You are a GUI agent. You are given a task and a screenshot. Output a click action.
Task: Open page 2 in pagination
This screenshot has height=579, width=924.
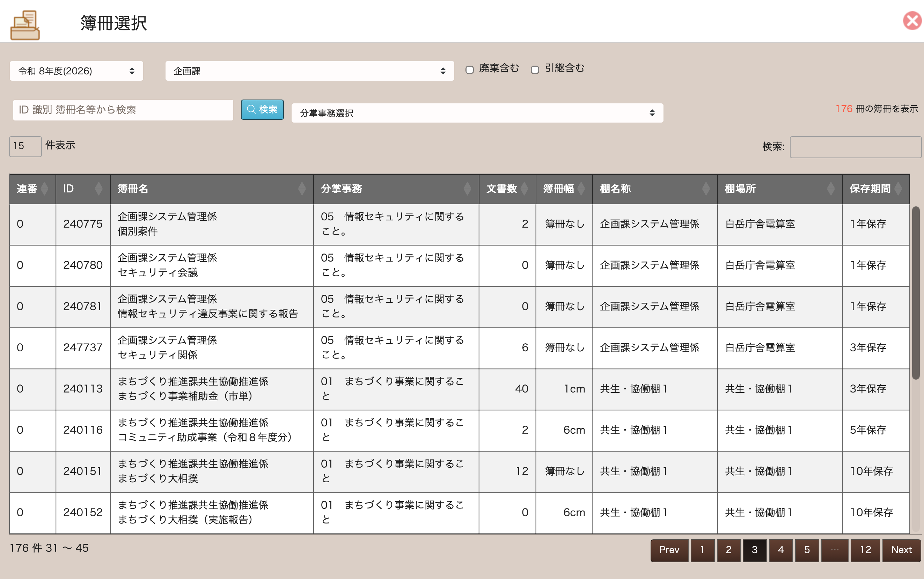(728, 550)
